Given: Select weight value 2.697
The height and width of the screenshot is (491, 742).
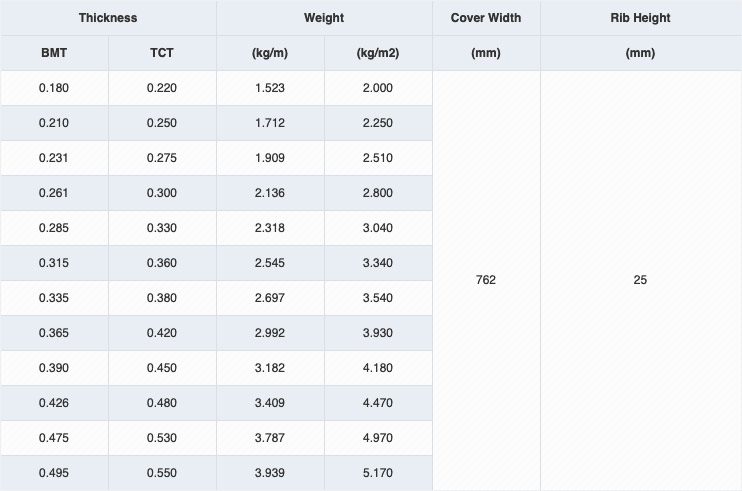Looking at the screenshot, I should coord(270,298).
